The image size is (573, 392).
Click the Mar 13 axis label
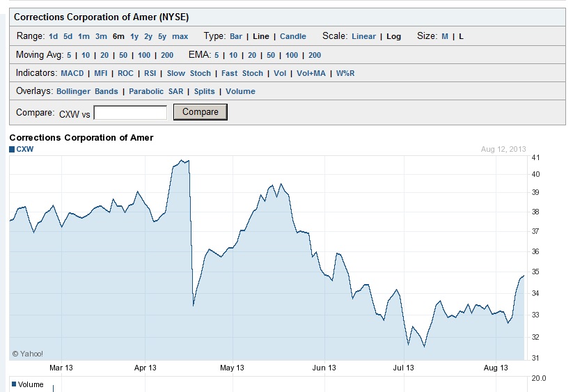(x=61, y=368)
